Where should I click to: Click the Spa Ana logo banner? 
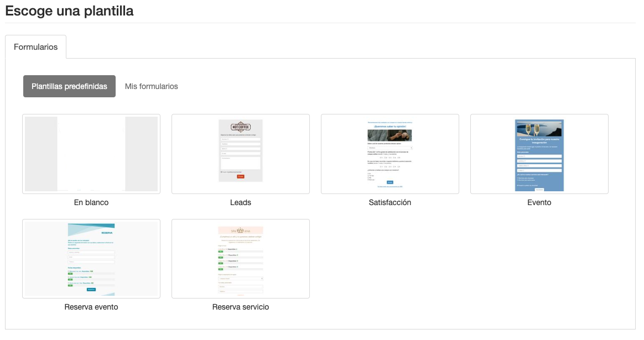tap(241, 231)
